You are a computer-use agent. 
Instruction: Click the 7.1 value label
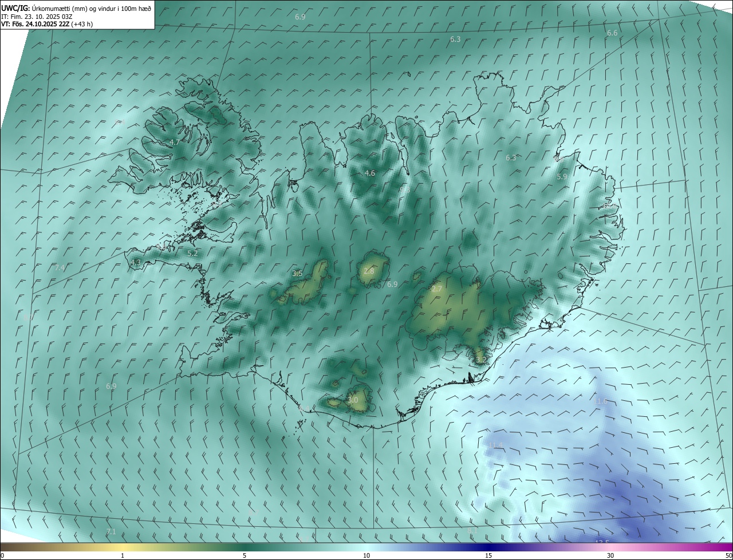[x=111, y=532]
